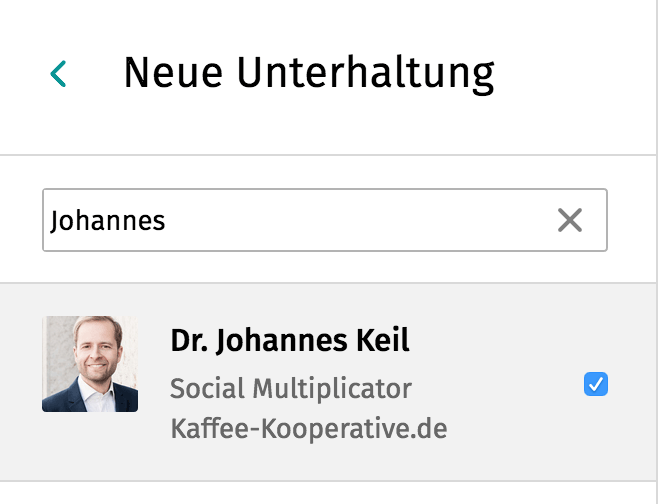The image size is (658, 504).
Task: Deselect the blue checkmark box
Action: 595,384
